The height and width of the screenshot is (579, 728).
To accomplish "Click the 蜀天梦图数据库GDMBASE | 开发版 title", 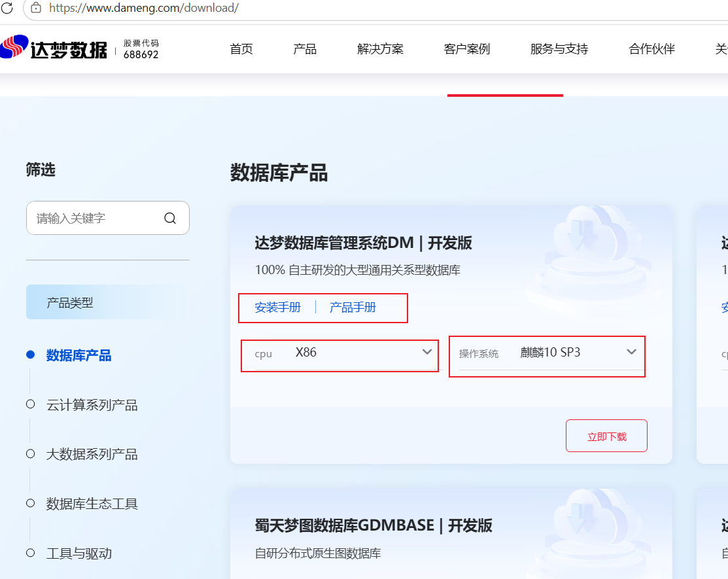I will (373, 525).
